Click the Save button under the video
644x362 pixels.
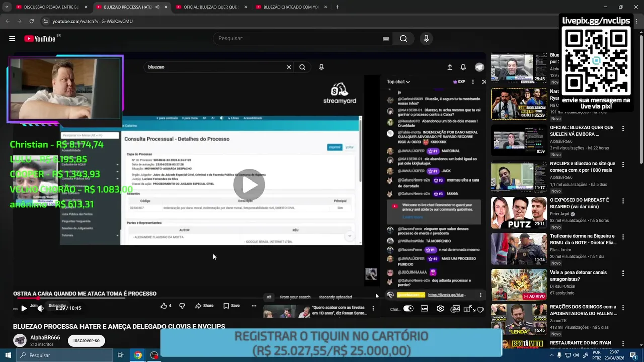(x=231, y=306)
